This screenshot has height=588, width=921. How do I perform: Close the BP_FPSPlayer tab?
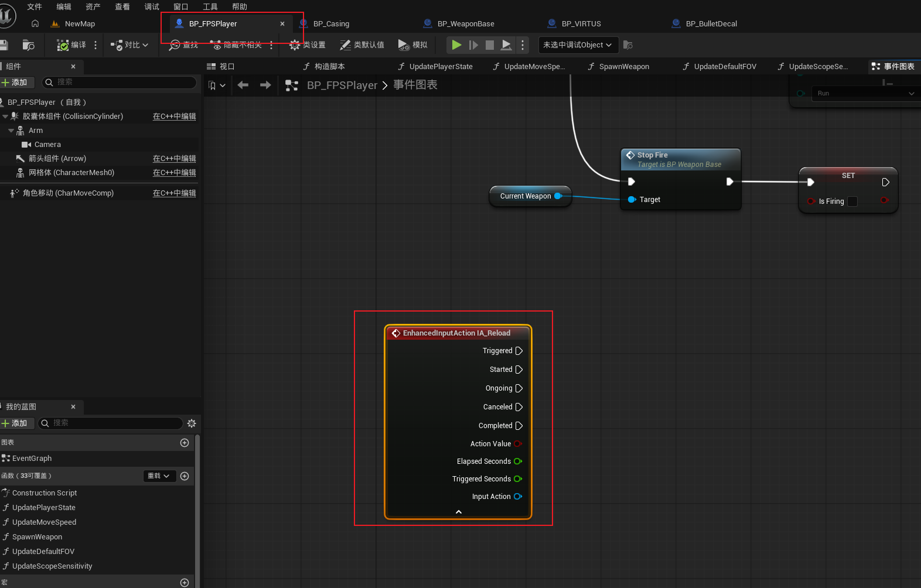282,24
